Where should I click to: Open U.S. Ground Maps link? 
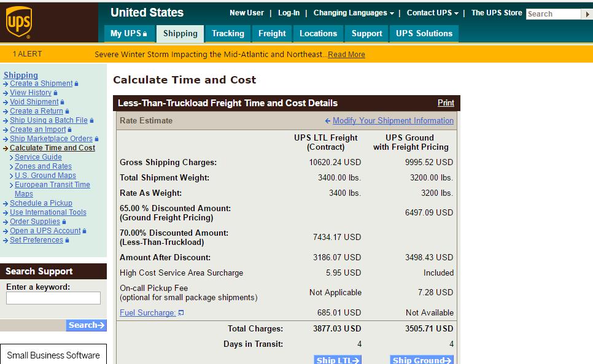pyautogui.click(x=45, y=176)
